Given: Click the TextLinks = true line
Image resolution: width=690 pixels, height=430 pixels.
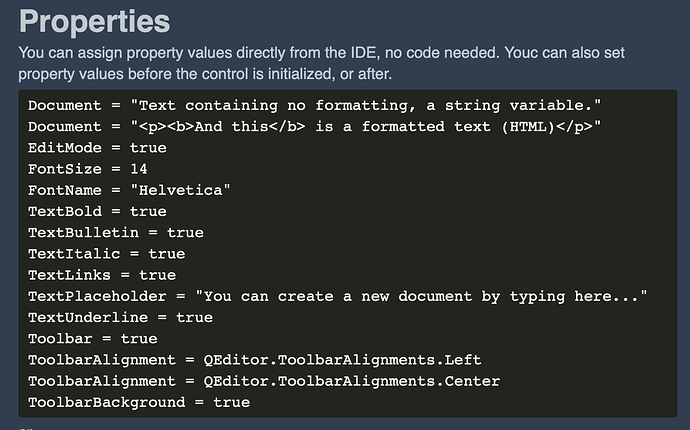Looking at the screenshot, I should pos(102,275).
